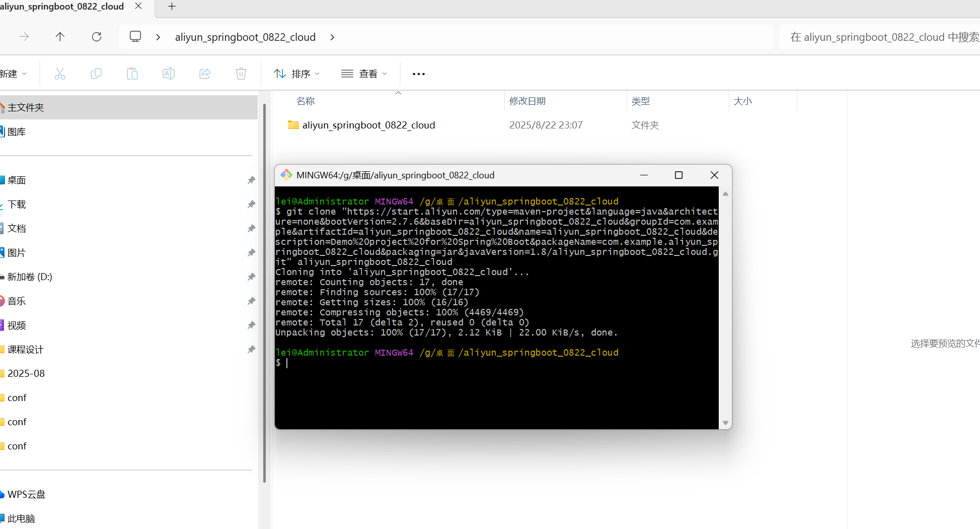Click the aliyun_springboot_0822_cloud folder icon in the file list

click(293, 124)
